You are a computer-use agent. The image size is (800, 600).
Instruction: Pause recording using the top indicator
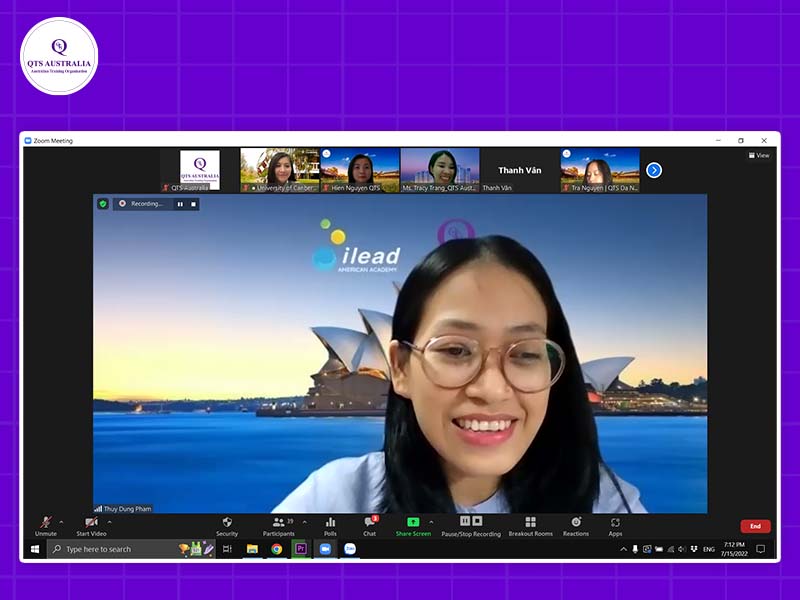180,204
